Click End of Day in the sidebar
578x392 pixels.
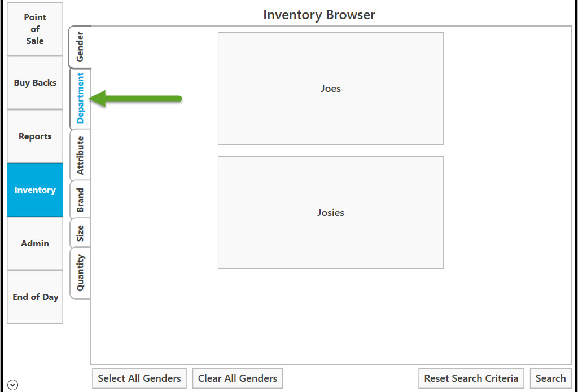(x=35, y=297)
